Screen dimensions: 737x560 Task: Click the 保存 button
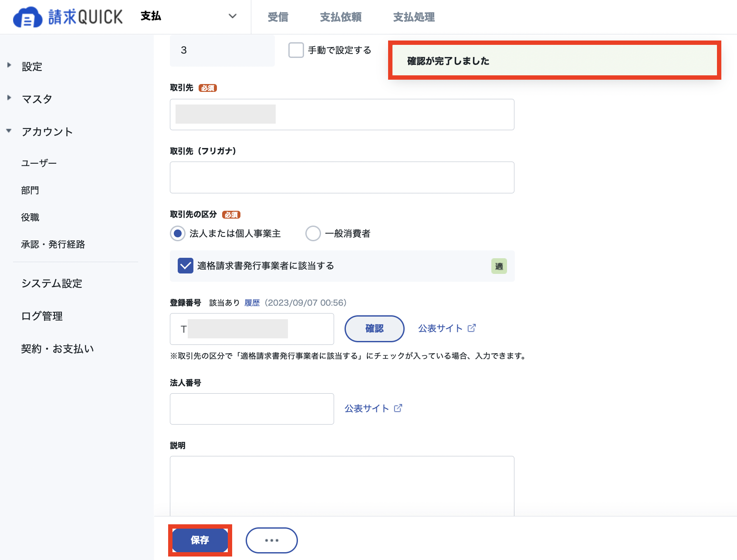200,540
